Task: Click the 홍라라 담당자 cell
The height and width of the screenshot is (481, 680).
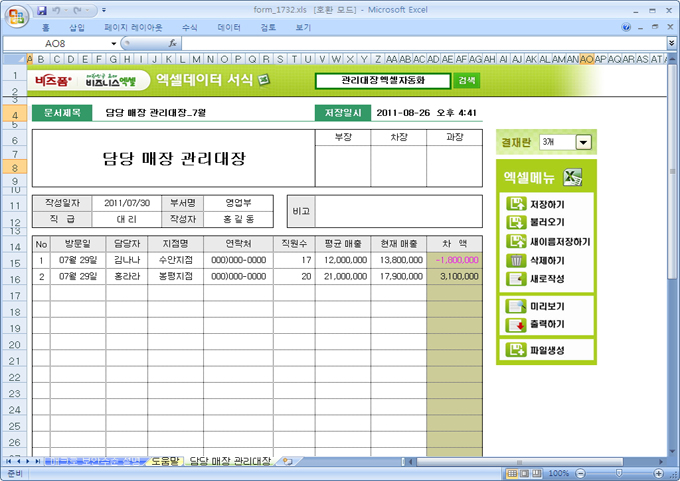Action: pos(127,277)
